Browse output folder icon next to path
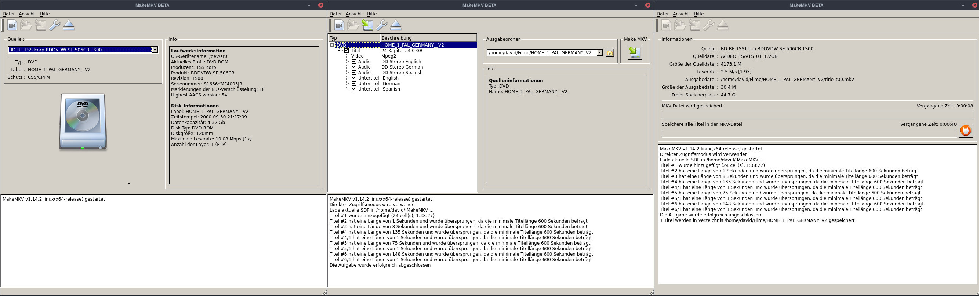 pyautogui.click(x=610, y=53)
